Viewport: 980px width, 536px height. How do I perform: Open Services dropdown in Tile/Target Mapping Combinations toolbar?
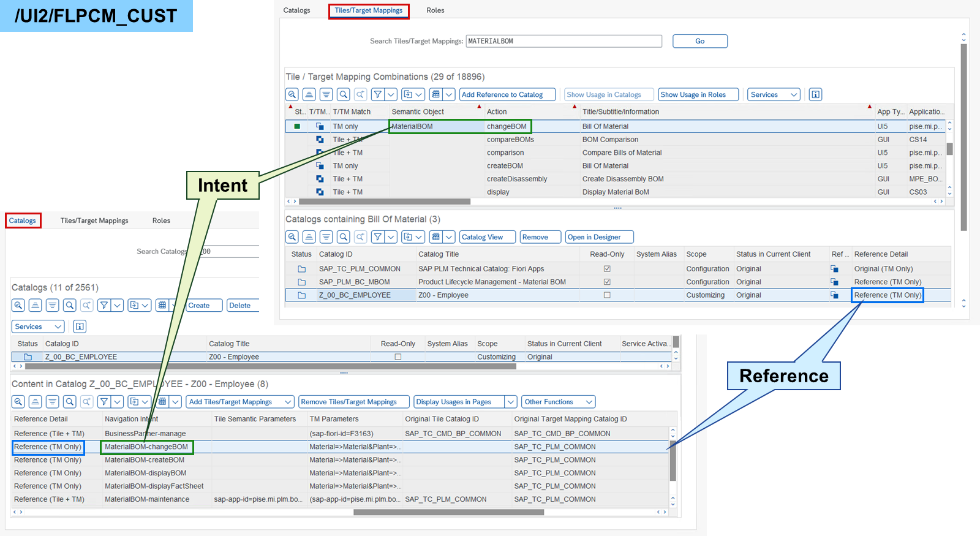pos(774,94)
